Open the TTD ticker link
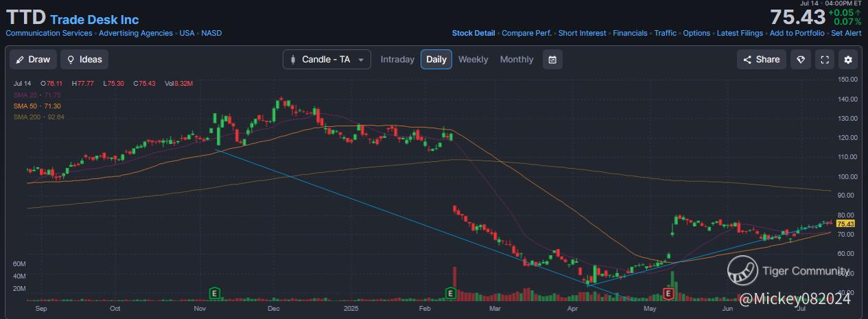 pos(25,17)
